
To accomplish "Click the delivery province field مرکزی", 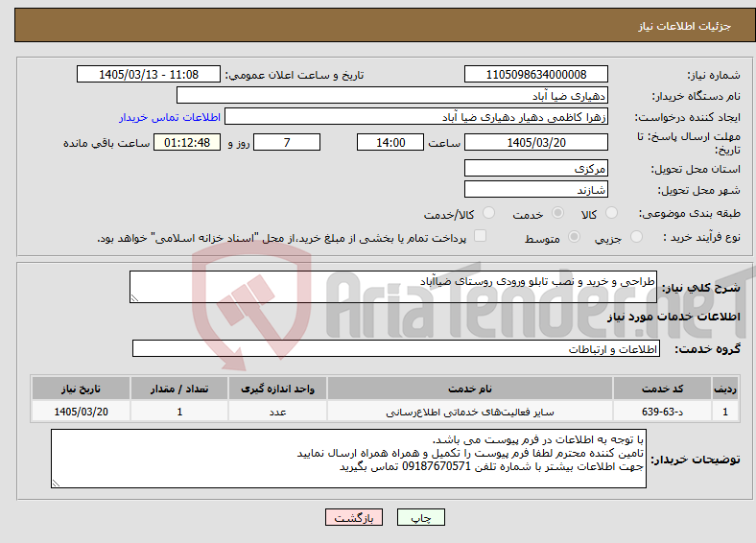I will tap(535, 168).
